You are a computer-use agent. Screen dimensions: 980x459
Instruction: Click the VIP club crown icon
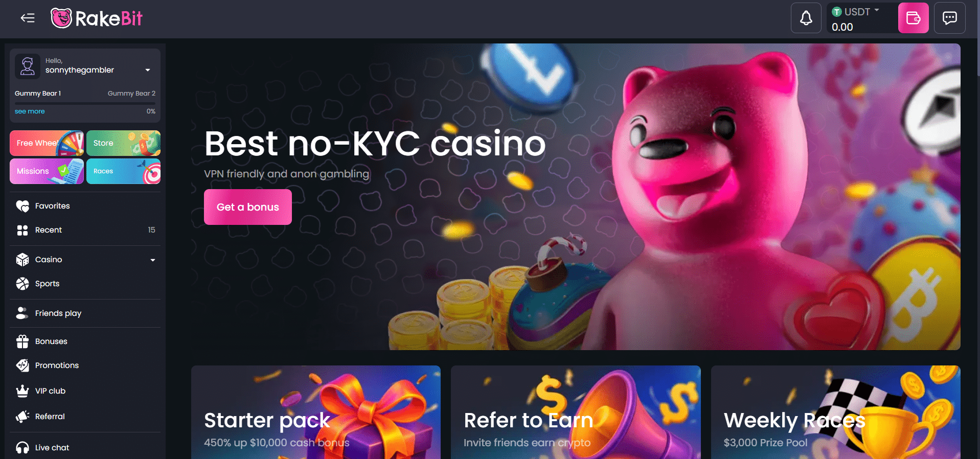[22, 391]
